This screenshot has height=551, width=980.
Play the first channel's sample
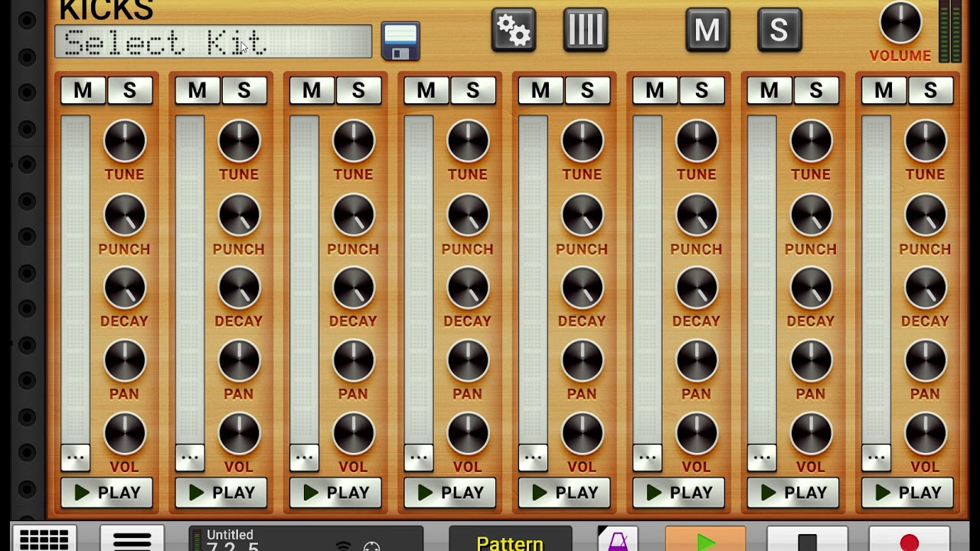click(x=106, y=493)
